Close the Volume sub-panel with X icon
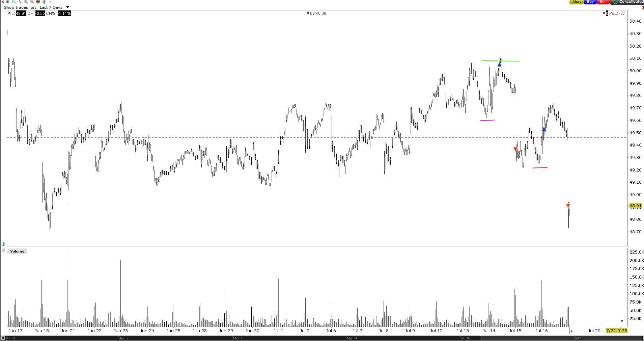Screen dimensions: 644x341 point(4,251)
